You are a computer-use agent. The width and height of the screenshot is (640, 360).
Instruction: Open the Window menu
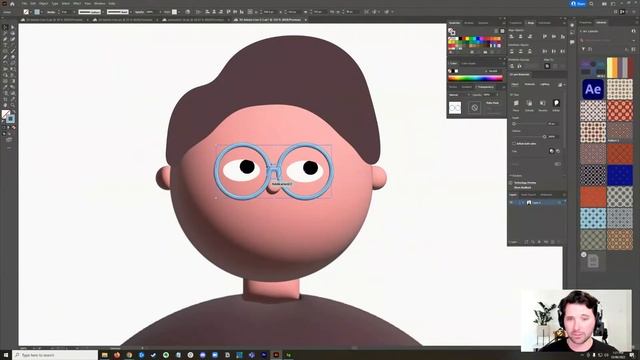click(x=100, y=4)
